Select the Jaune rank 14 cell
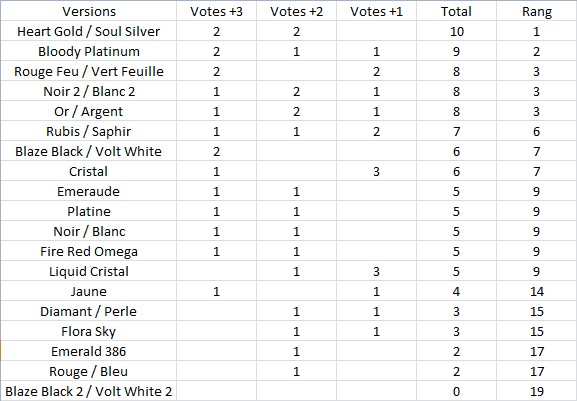This screenshot has width=577, height=401. click(537, 291)
